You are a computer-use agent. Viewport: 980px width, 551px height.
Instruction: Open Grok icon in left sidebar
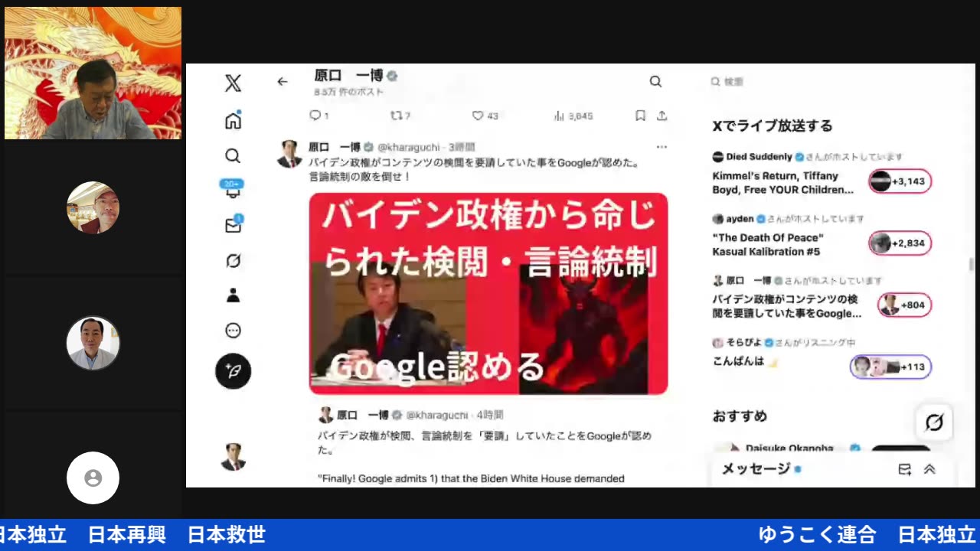click(233, 261)
